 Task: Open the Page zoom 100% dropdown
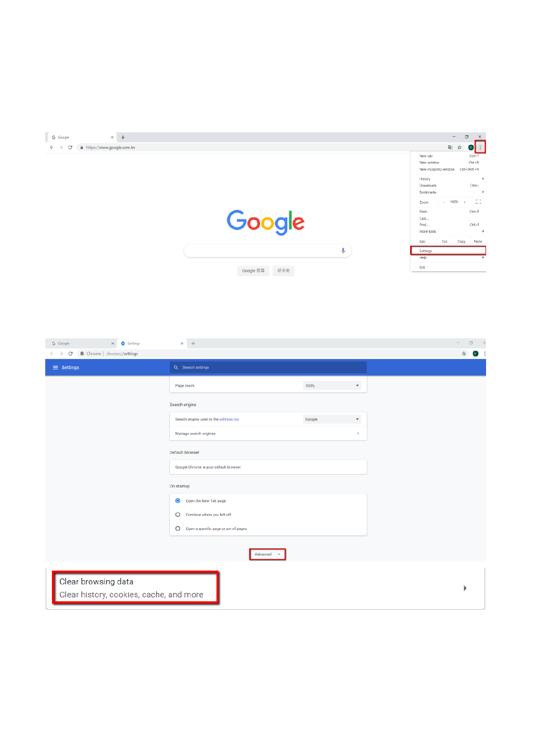[x=332, y=386]
